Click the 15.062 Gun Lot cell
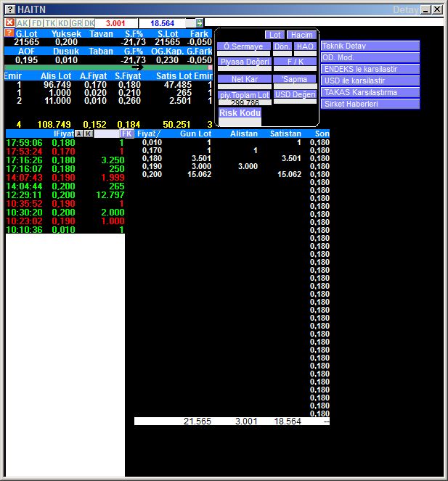The width and height of the screenshot is (448, 481). pos(199,174)
